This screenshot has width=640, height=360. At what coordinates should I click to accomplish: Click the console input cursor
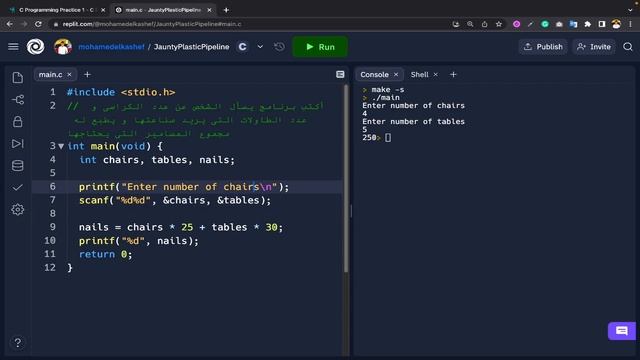[x=388, y=138]
